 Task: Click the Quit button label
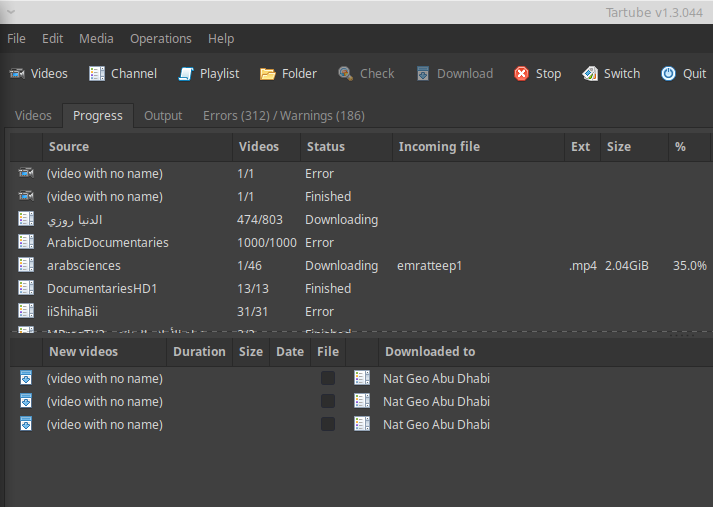694,73
